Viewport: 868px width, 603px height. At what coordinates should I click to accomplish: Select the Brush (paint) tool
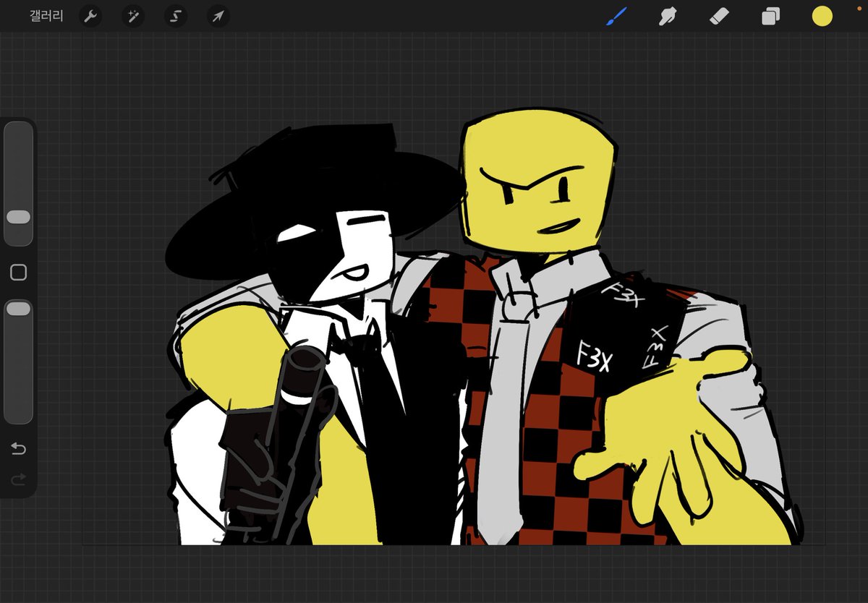tap(616, 15)
